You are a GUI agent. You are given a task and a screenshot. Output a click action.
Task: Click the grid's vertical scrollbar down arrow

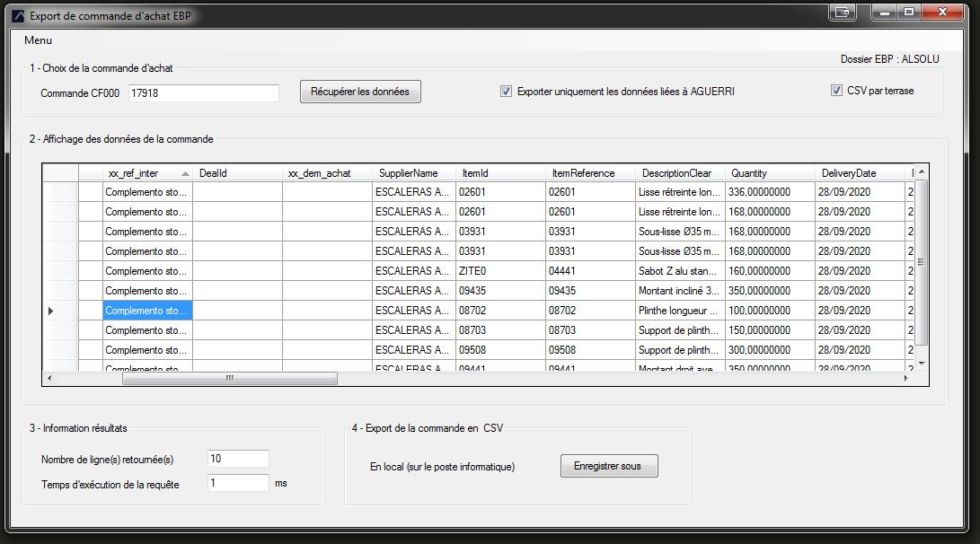point(921,364)
